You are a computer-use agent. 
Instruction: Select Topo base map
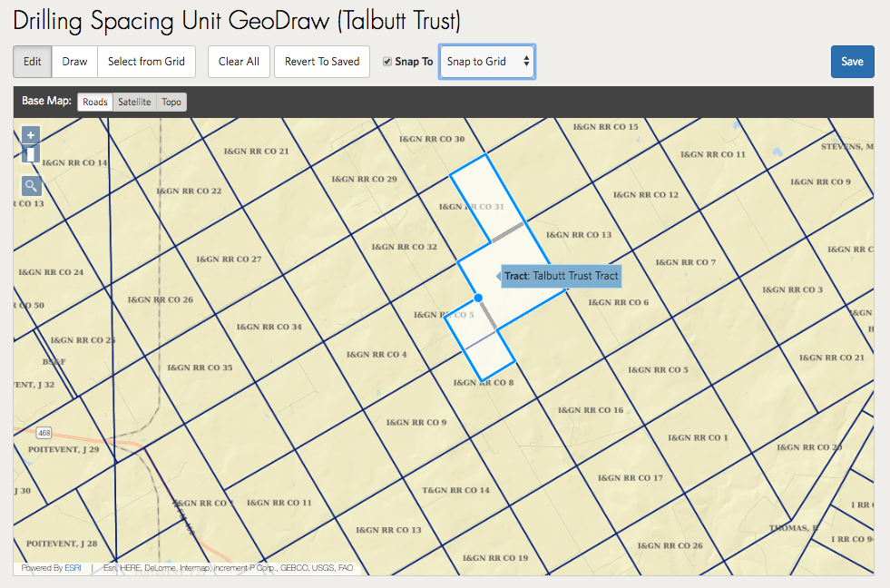click(171, 103)
